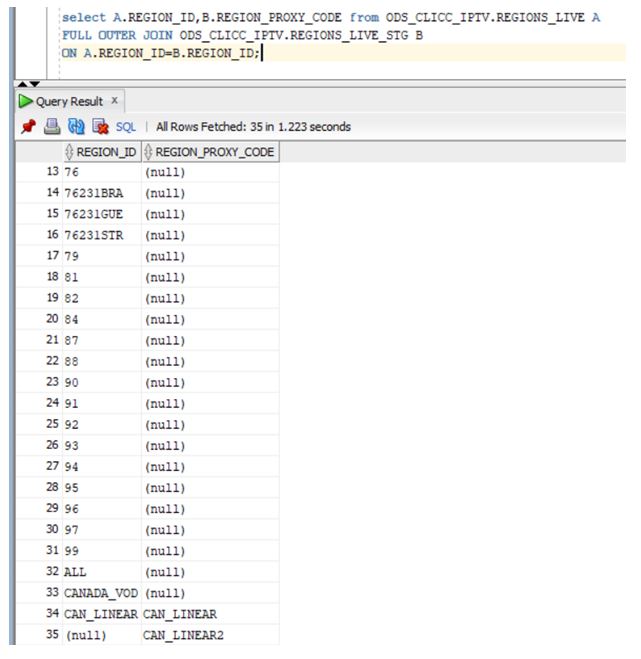Viewport: 641px width, 659px height.
Task: Expand pane with the down arrow splitter
Action: coord(35,84)
